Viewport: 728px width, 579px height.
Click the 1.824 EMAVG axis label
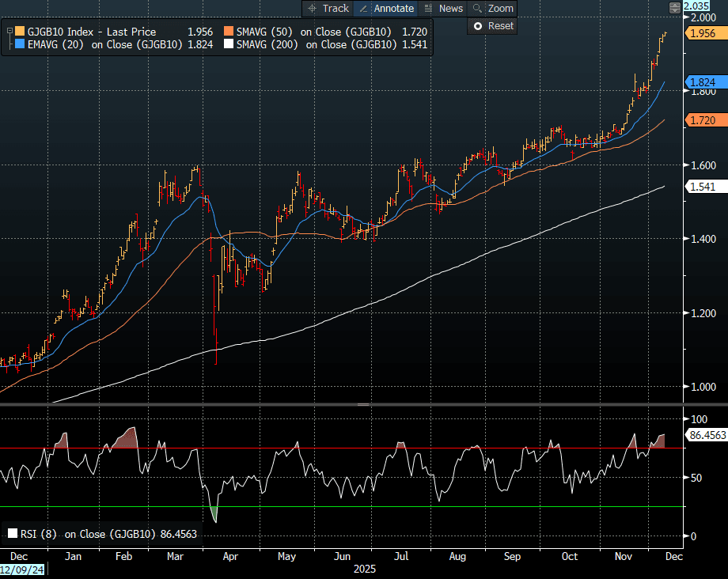pyautogui.click(x=703, y=82)
